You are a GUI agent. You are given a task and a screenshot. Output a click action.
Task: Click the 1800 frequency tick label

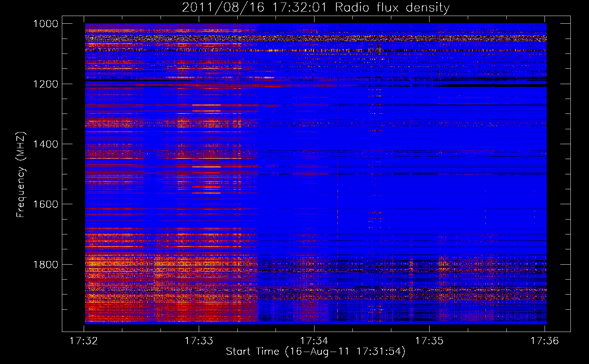coord(46,265)
